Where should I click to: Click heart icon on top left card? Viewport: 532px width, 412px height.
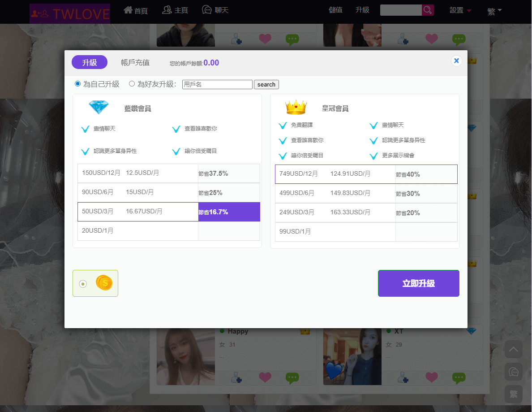(x=265, y=39)
